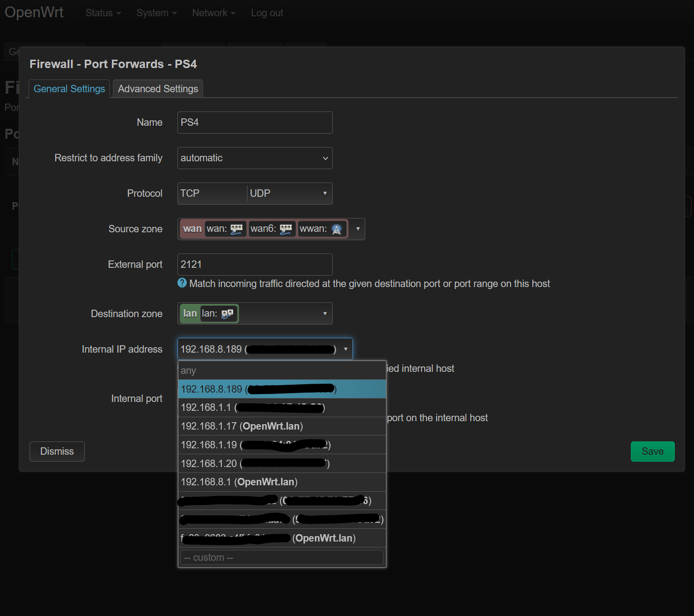Select 192.168.1.1 in the IP dropdown list
The height and width of the screenshot is (616, 694).
pos(282,407)
